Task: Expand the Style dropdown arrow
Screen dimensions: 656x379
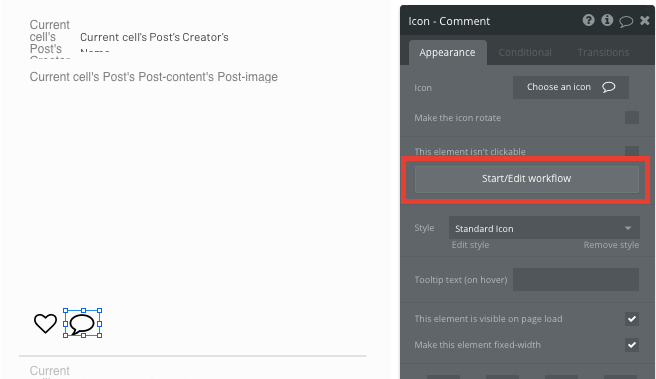Action: (x=628, y=228)
